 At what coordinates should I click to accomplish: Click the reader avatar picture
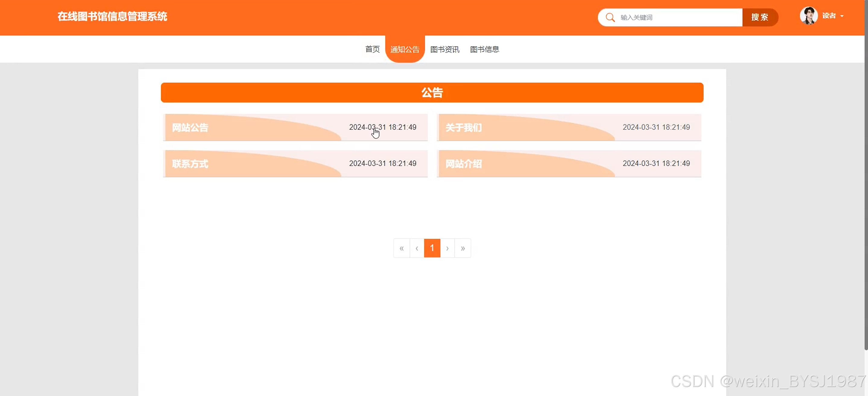pyautogui.click(x=809, y=16)
